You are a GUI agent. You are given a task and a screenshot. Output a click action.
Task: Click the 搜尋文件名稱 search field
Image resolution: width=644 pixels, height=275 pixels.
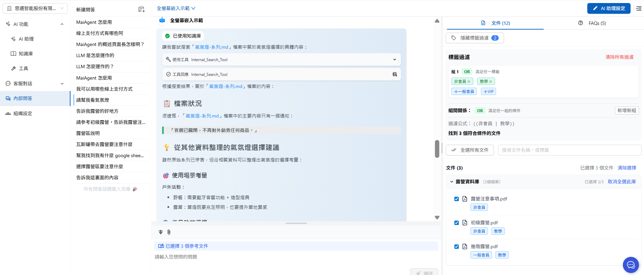569,150
